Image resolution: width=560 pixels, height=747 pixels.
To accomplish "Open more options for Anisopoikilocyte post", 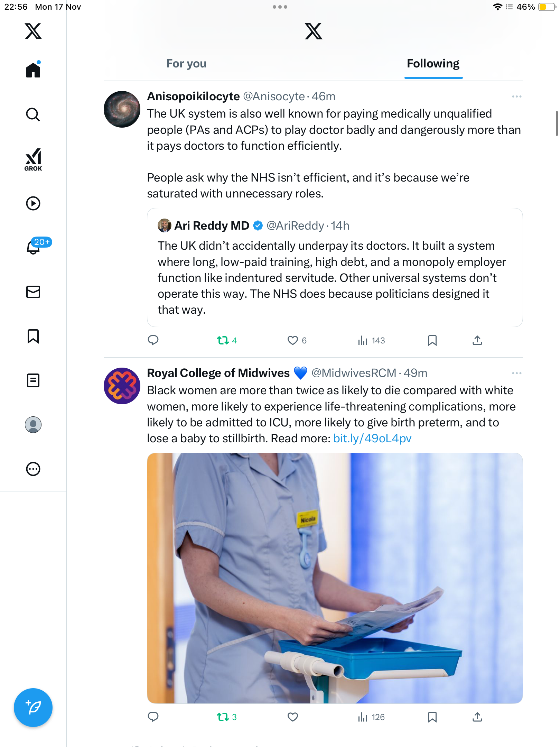I will point(516,96).
